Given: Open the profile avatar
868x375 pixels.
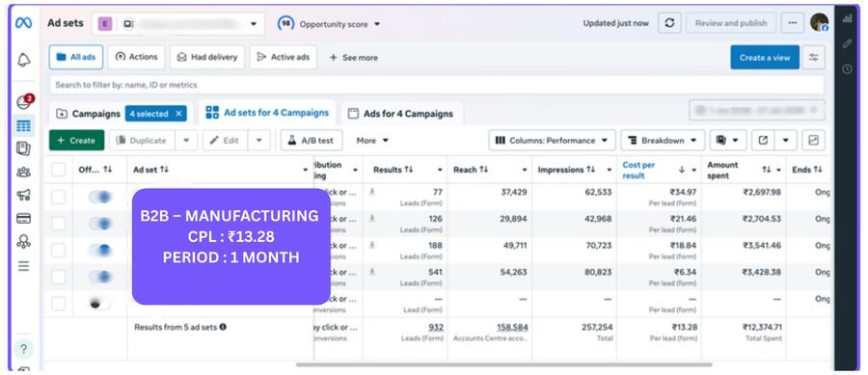Looking at the screenshot, I should click(x=819, y=22).
